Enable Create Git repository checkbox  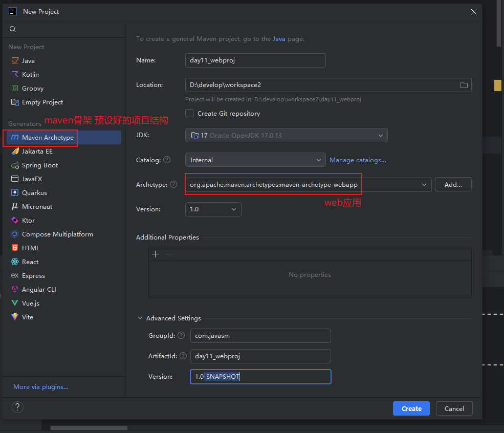pyautogui.click(x=189, y=114)
